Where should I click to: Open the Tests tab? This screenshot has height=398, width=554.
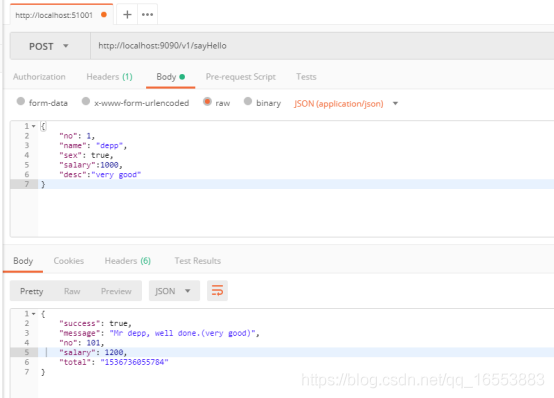coord(306,77)
